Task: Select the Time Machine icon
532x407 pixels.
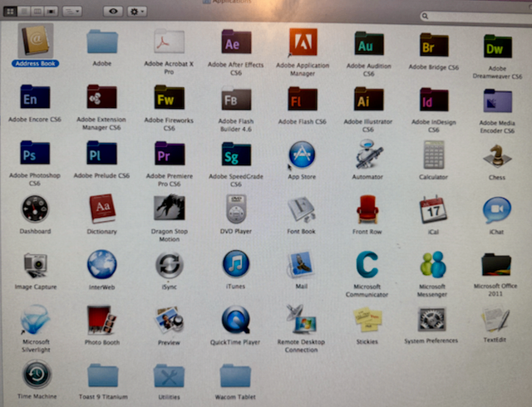Action: pyautogui.click(x=37, y=375)
